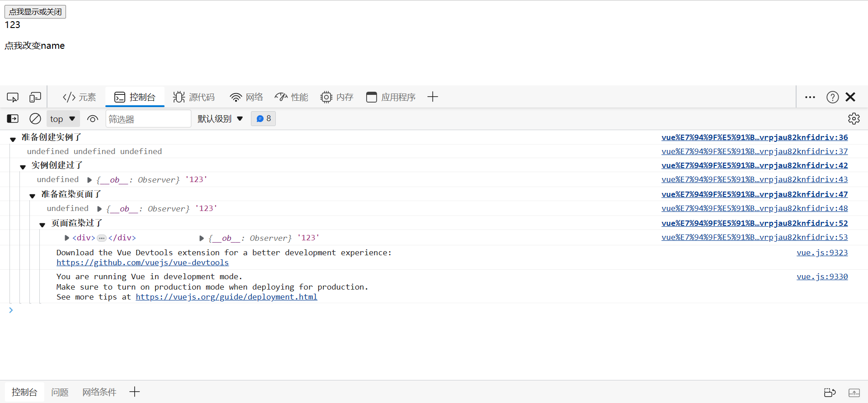Open source link ending in :47

pyautogui.click(x=755, y=194)
